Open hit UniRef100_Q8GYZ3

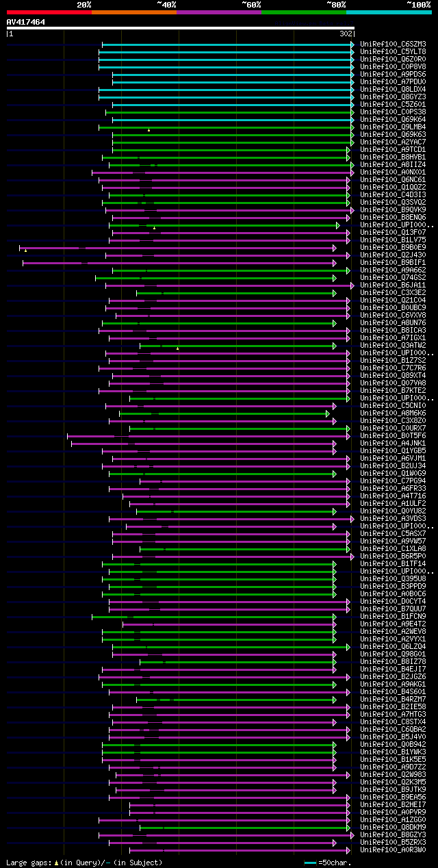(x=393, y=97)
